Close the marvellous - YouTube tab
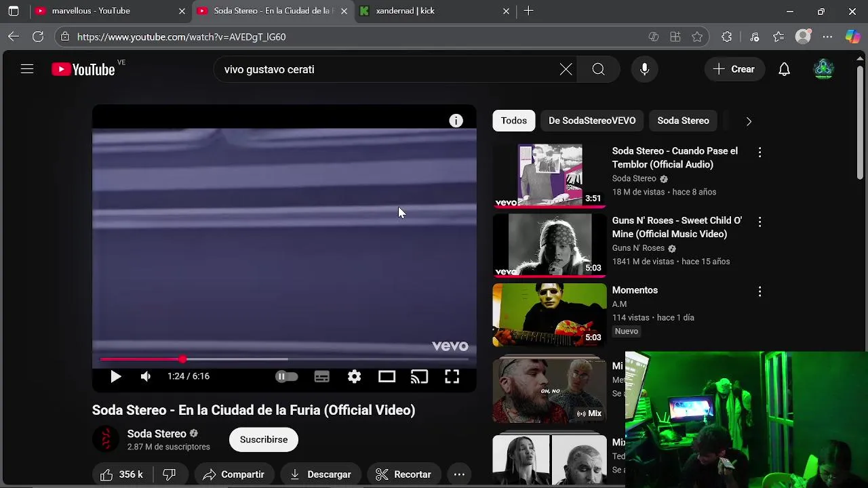This screenshot has width=868, height=488. tap(182, 11)
